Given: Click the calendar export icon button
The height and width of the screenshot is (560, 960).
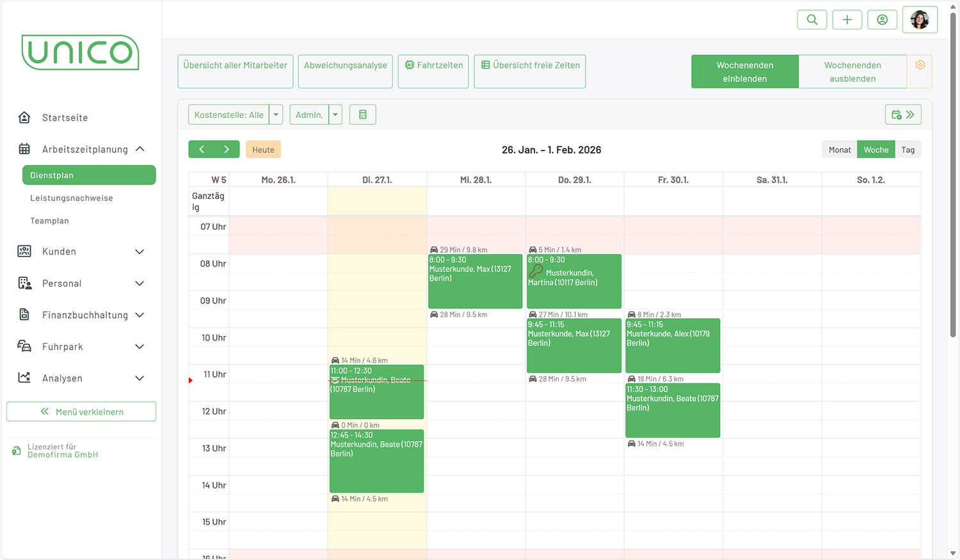Looking at the screenshot, I should click(903, 115).
